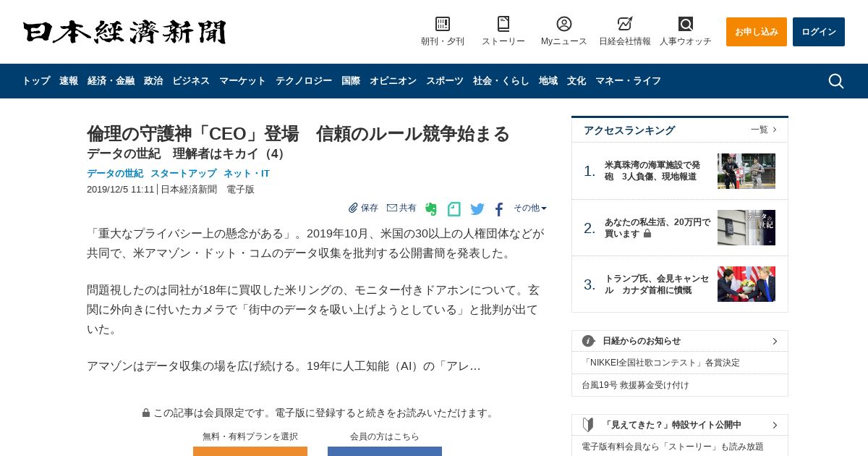Open the 一覧 chevron in アクセスランキング

[x=775, y=130]
